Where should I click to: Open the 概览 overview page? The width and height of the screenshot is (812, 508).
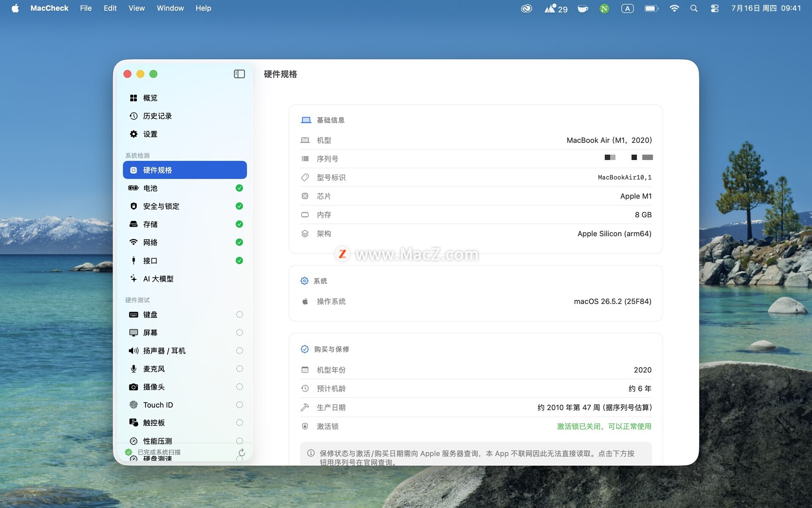click(185, 98)
